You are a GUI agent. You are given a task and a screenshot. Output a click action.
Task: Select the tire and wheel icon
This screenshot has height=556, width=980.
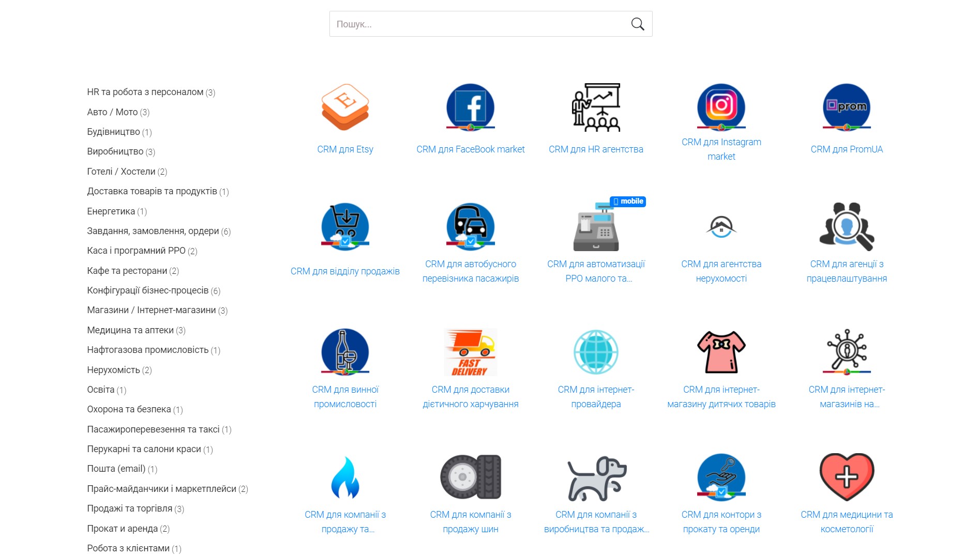click(x=470, y=477)
